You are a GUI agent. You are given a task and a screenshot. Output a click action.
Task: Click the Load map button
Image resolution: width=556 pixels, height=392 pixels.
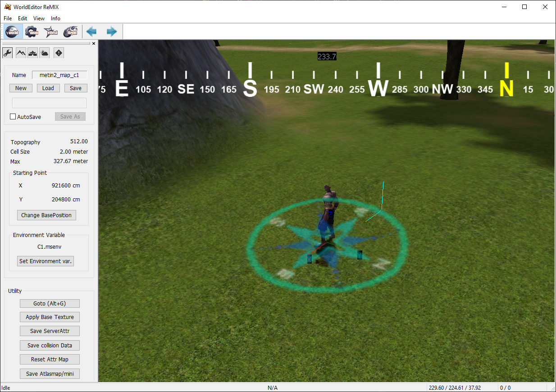(x=48, y=88)
